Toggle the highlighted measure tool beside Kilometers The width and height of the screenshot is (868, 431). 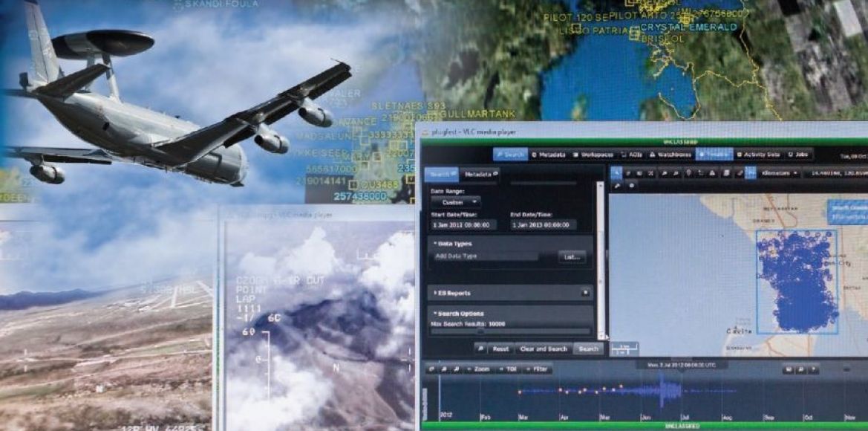click(x=751, y=172)
